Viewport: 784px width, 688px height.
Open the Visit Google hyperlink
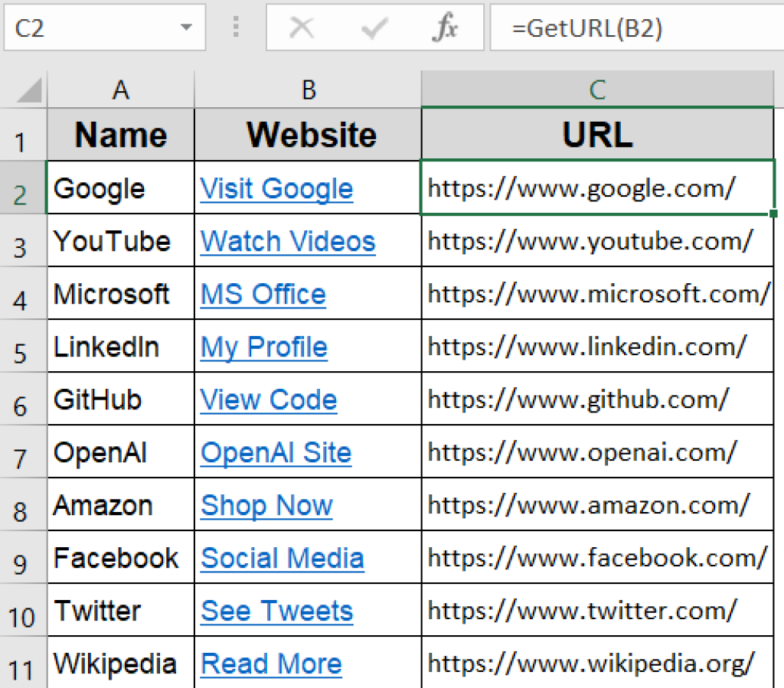point(276,188)
